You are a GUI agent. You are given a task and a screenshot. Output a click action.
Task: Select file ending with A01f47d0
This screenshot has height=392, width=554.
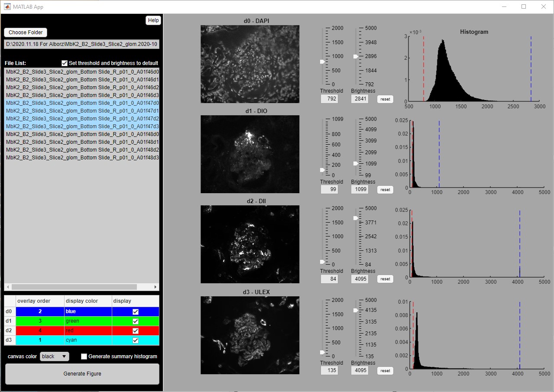[82, 103]
